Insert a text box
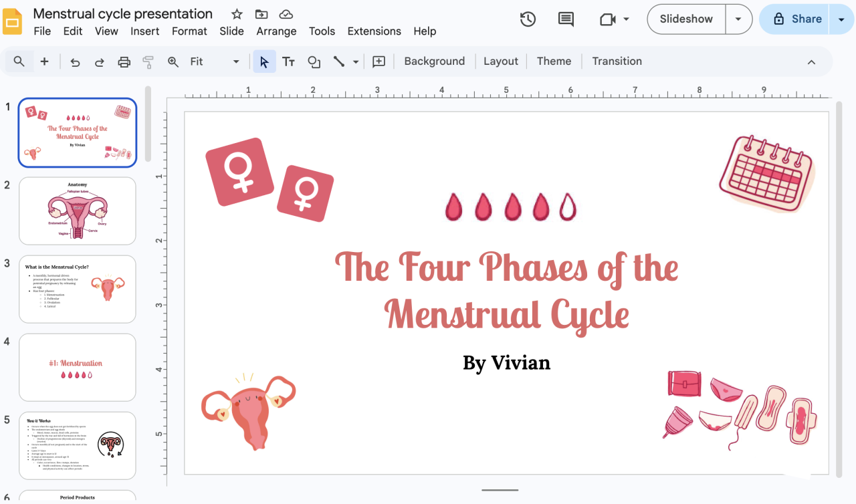Viewport: 856px width, 504px height. pyautogui.click(x=289, y=61)
